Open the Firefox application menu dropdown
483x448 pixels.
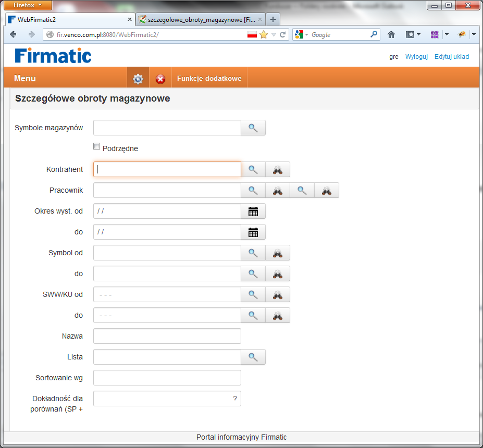28,5
